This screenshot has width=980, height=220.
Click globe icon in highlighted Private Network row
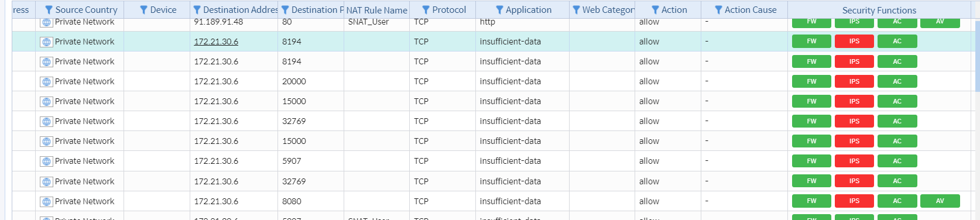46,42
